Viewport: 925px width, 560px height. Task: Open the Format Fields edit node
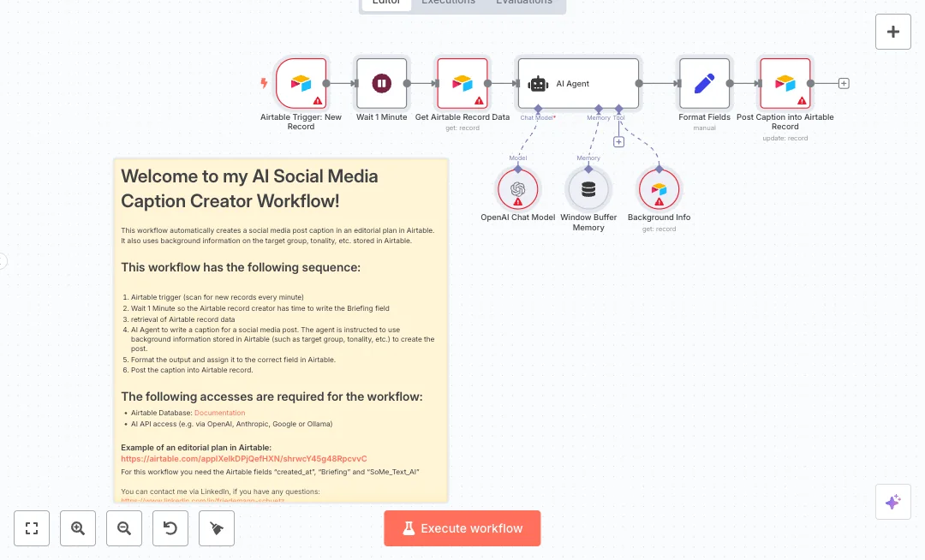pos(704,83)
